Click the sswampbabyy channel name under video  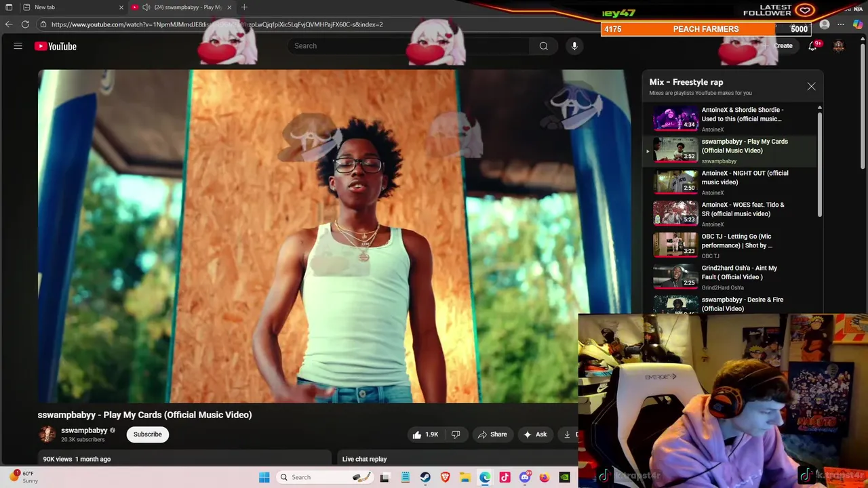pyautogui.click(x=84, y=430)
